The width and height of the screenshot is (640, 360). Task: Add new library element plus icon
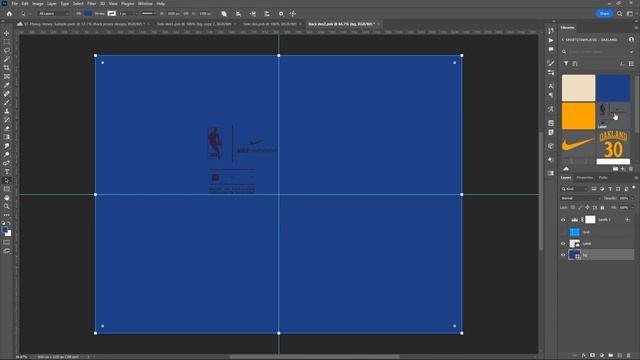click(x=623, y=169)
